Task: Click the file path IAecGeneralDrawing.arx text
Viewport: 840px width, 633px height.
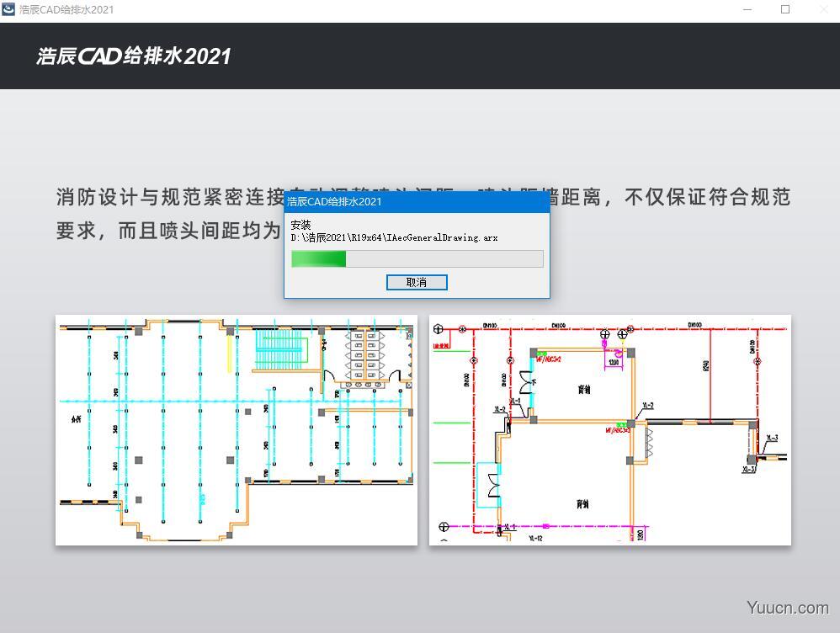Action: (x=394, y=237)
